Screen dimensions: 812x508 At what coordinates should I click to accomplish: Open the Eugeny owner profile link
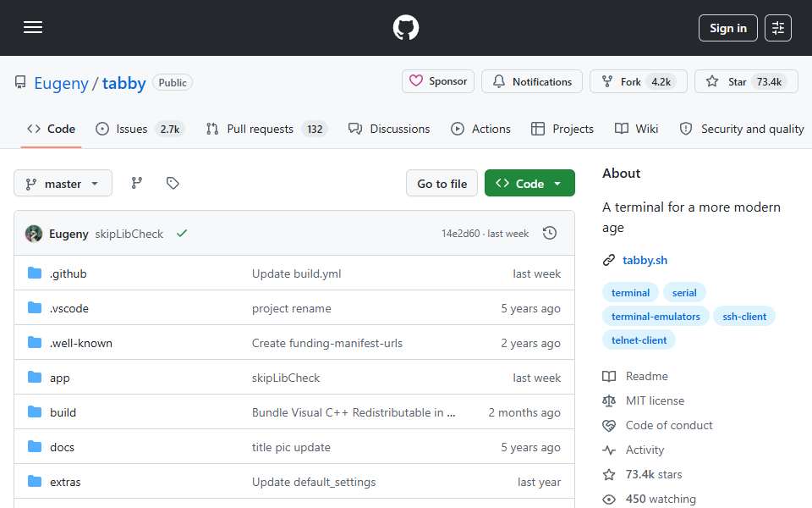pos(61,83)
